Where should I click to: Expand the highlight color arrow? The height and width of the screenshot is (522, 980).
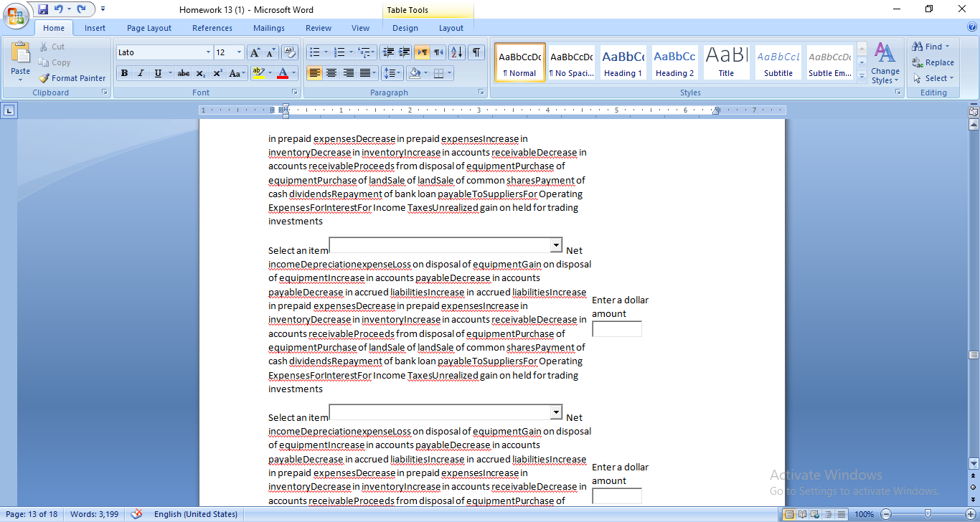270,73
